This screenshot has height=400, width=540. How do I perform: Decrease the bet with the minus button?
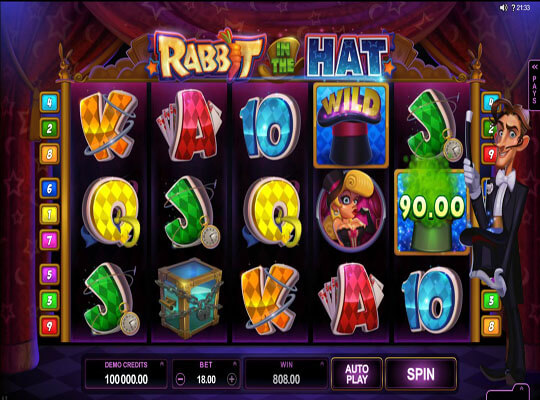click(x=180, y=379)
